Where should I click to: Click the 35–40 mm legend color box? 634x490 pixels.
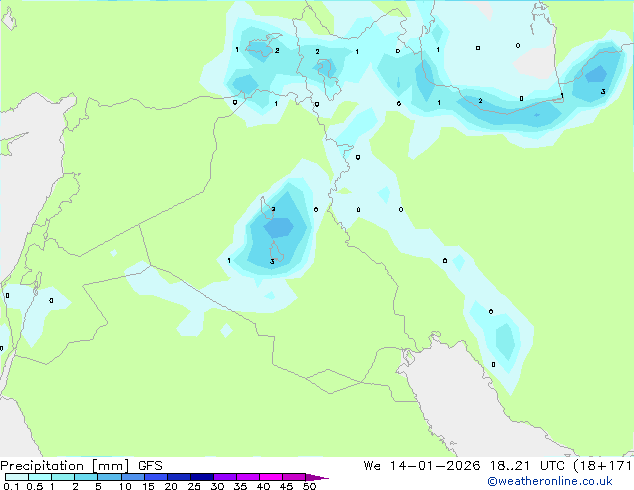pos(248,477)
